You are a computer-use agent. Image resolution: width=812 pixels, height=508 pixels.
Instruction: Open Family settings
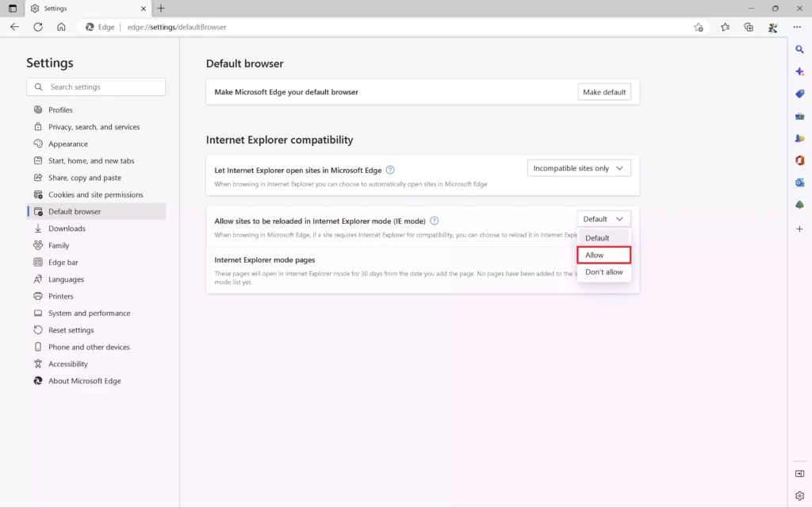pyautogui.click(x=96, y=246)
